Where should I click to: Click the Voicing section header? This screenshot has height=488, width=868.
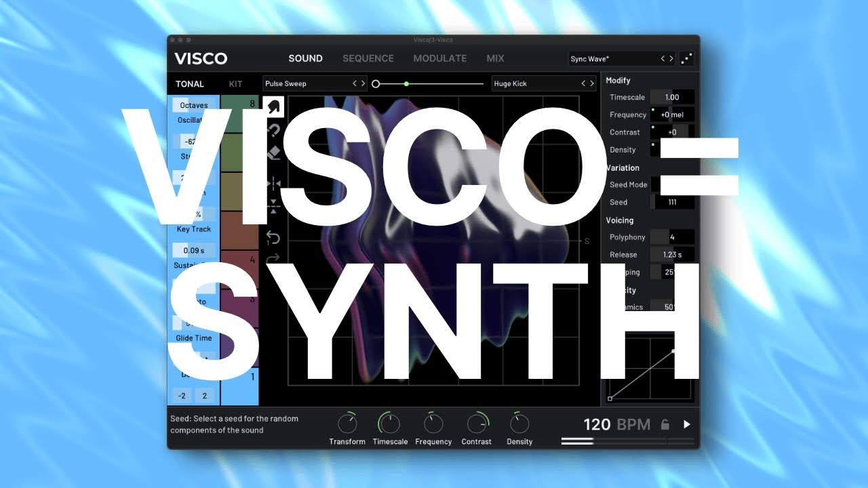[619, 220]
